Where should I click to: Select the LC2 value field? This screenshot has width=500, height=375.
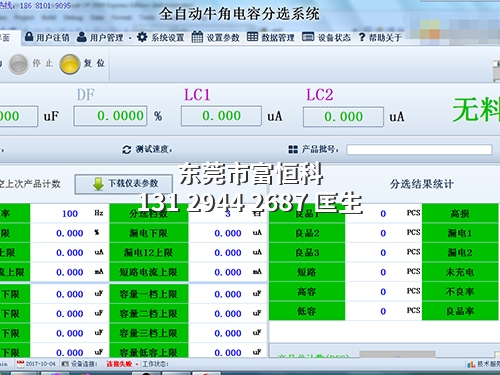click(x=343, y=117)
